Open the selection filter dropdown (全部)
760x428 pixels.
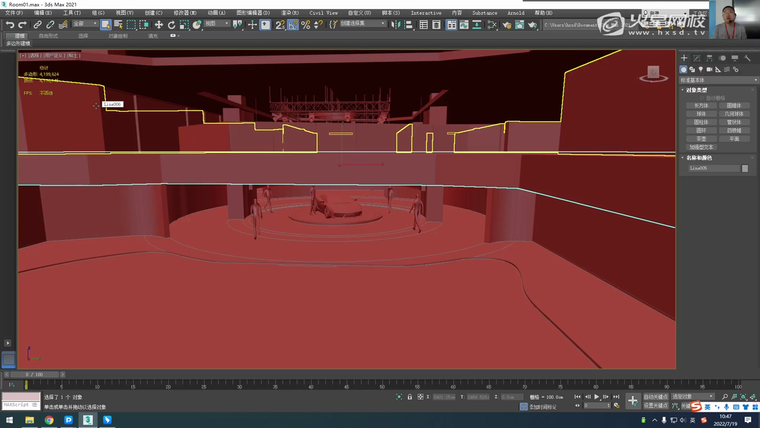[x=84, y=24]
